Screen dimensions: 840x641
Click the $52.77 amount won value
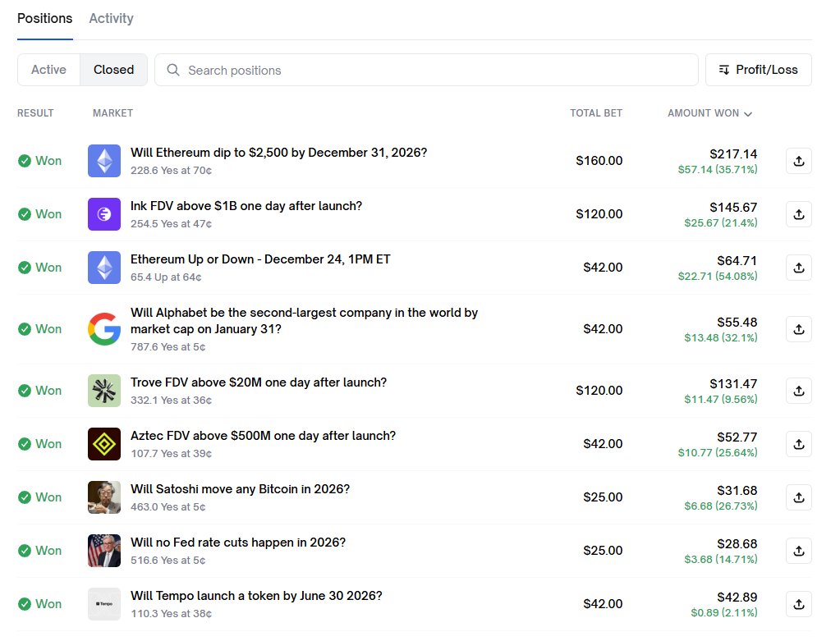pos(737,437)
